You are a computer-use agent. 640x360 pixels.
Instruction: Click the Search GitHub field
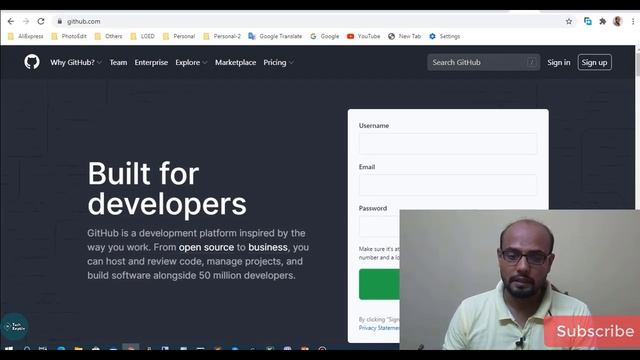pyautogui.click(x=484, y=62)
